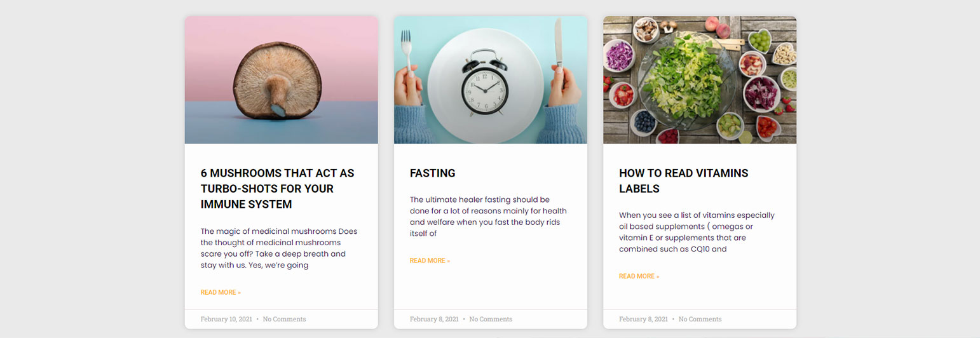Viewport: 980px width, 338px height.
Task: Open No Comments on the mushrooms card
Action: click(284, 319)
